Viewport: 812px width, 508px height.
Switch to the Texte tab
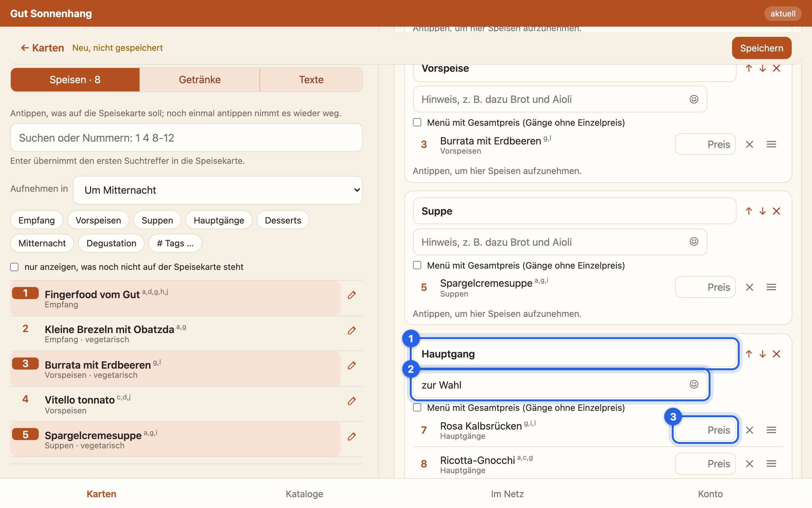click(x=311, y=80)
